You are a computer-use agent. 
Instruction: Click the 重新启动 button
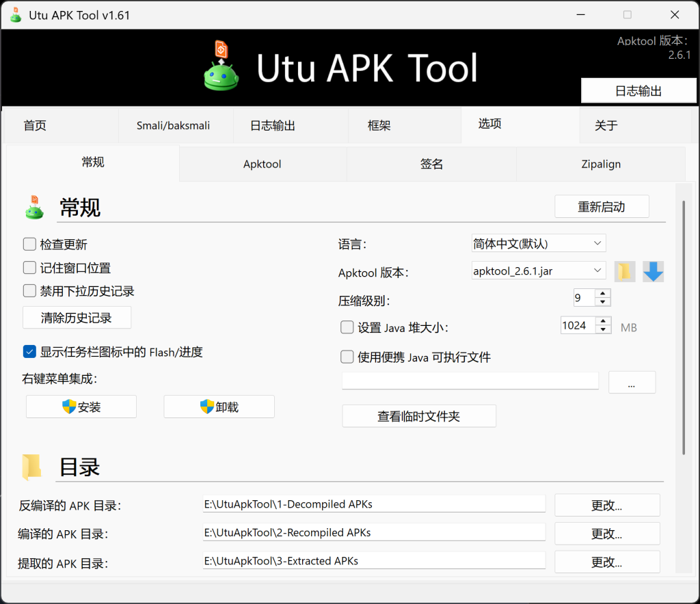[x=602, y=206]
